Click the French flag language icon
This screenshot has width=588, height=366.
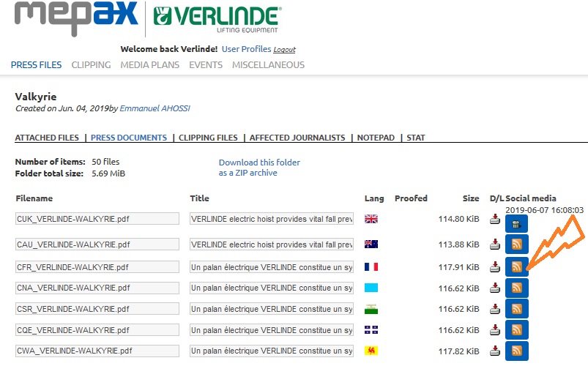click(371, 266)
